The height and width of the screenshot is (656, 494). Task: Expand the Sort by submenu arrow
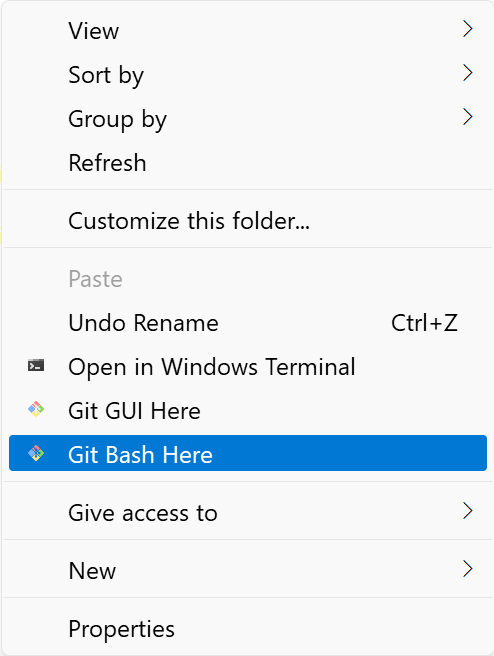(x=468, y=73)
